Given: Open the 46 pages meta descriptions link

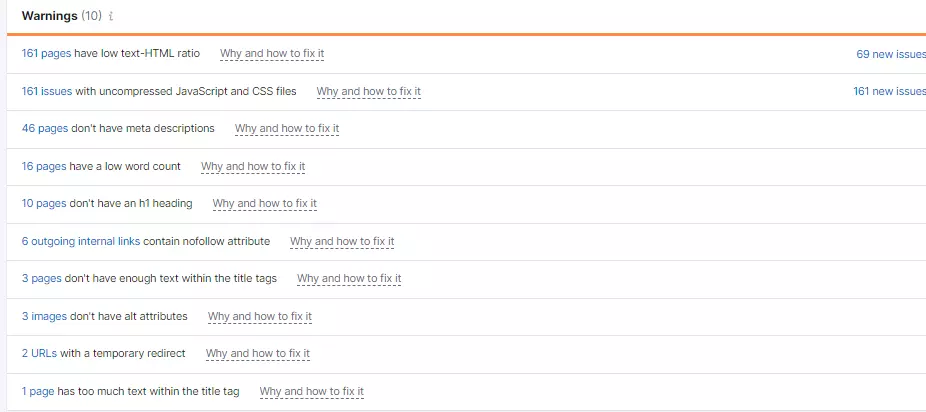Looking at the screenshot, I should [44, 128].
